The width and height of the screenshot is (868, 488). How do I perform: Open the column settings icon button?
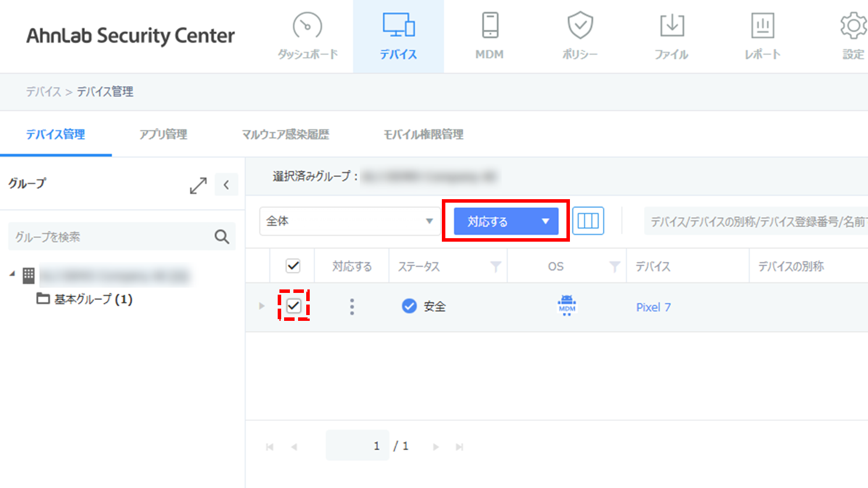[588, 221]
